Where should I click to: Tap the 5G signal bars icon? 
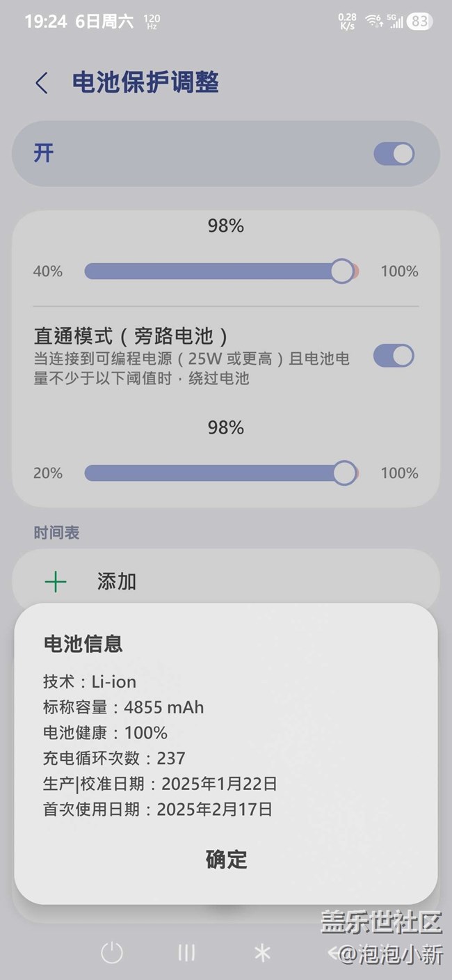point(395,22)
